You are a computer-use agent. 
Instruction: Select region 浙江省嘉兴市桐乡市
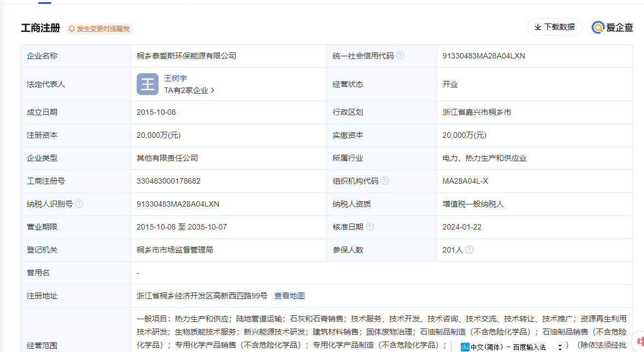pos(477,112)
